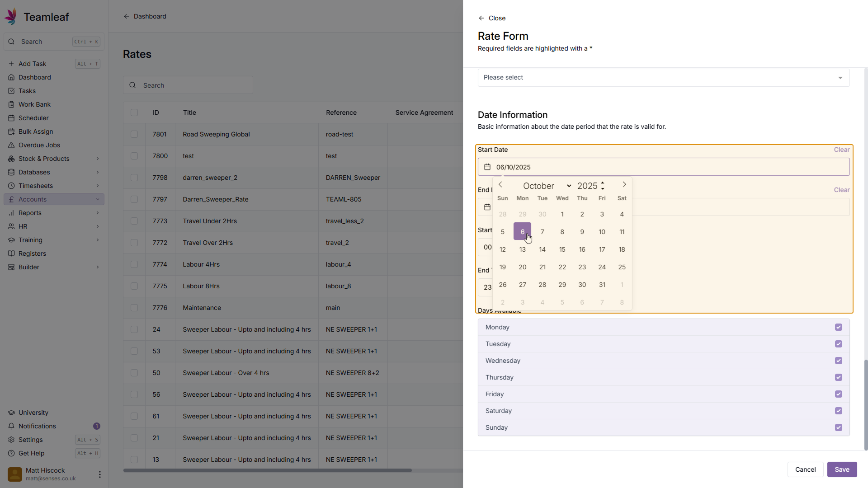Viewport: 868px width, 488px height.
Task: Click the Scheduler calendar icon in sidebar
Action: (11, 118)
